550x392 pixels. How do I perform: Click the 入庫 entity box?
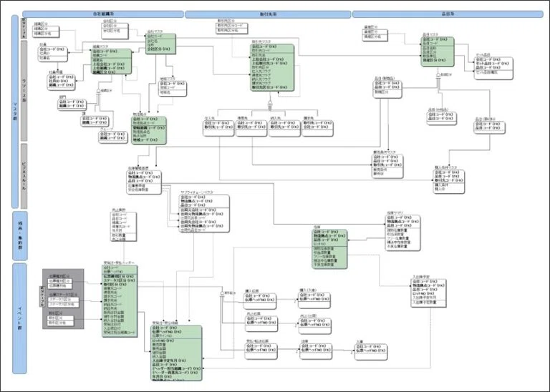371,352
